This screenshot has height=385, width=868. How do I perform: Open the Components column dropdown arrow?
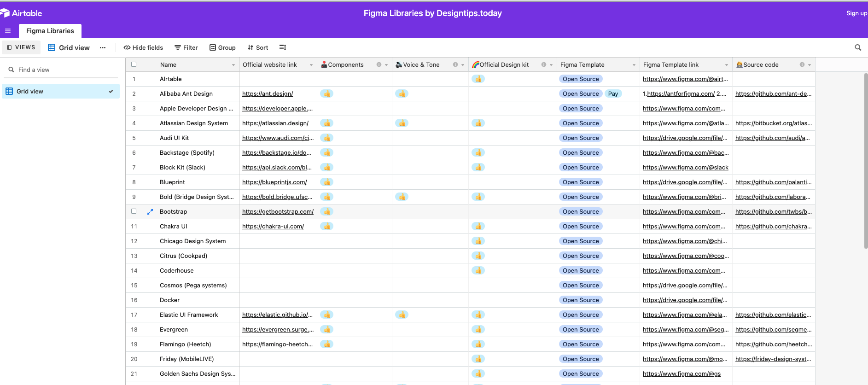[x=386, y=65]
